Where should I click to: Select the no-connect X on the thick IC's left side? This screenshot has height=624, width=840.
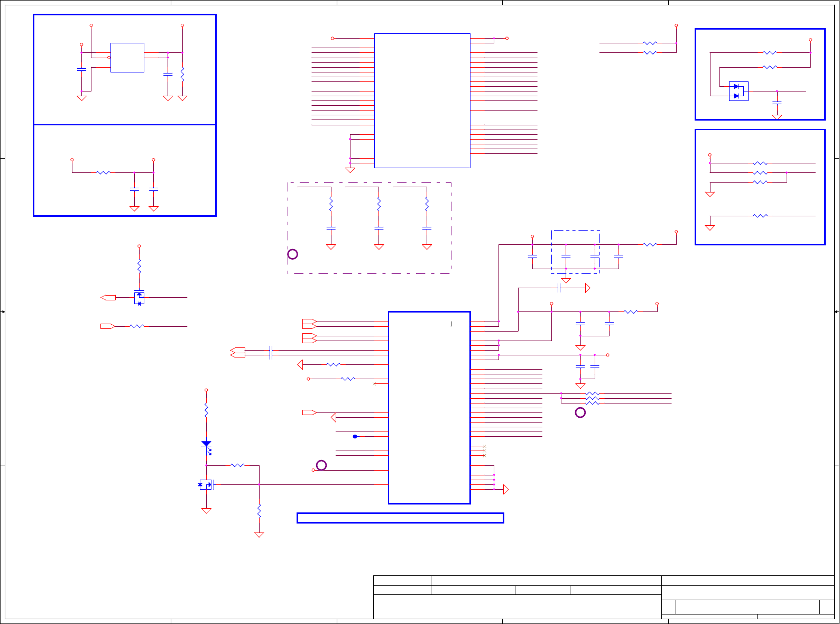click(x=374, y=383)
